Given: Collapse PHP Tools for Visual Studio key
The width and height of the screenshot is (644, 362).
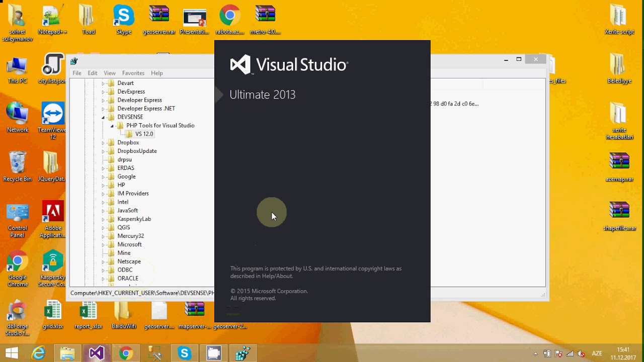Looking at the screenshot, I should (x=112, y=126).
